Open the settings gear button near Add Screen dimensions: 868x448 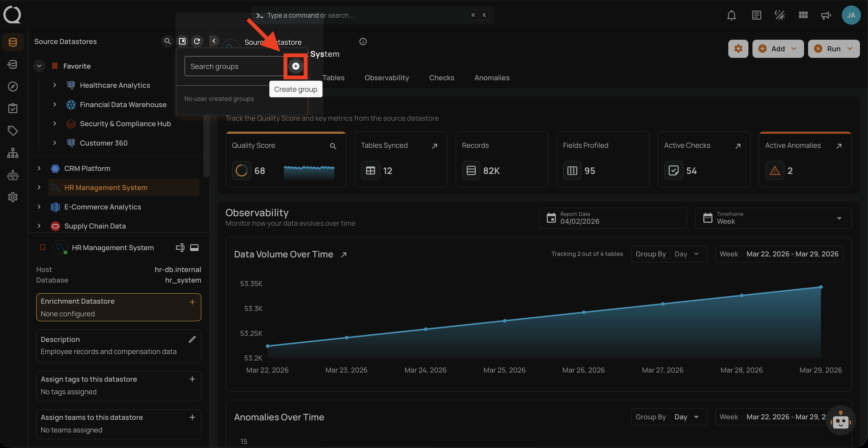tap(738, 49)
